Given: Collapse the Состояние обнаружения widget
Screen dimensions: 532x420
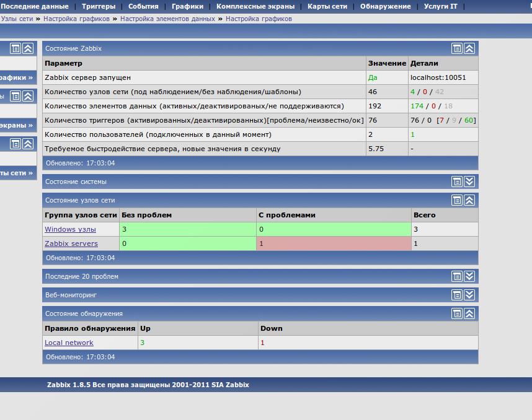Looking at the screenshot, I should (469, 313).
